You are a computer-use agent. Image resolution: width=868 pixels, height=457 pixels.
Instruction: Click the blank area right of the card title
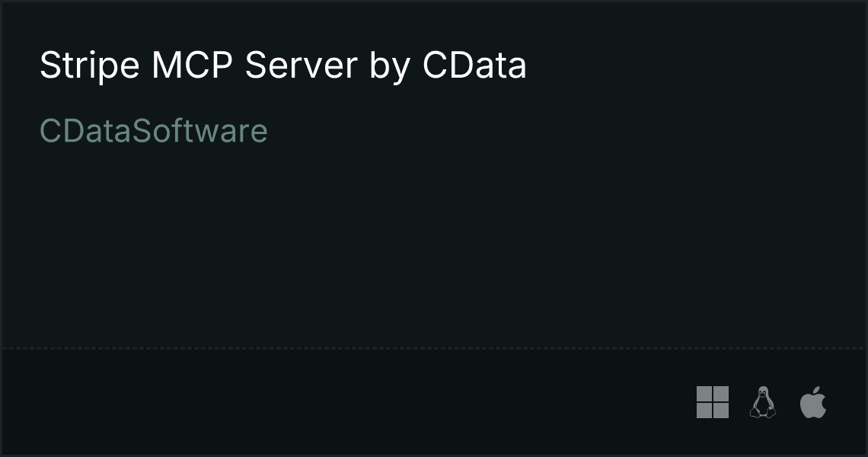[x=692, y=66]
